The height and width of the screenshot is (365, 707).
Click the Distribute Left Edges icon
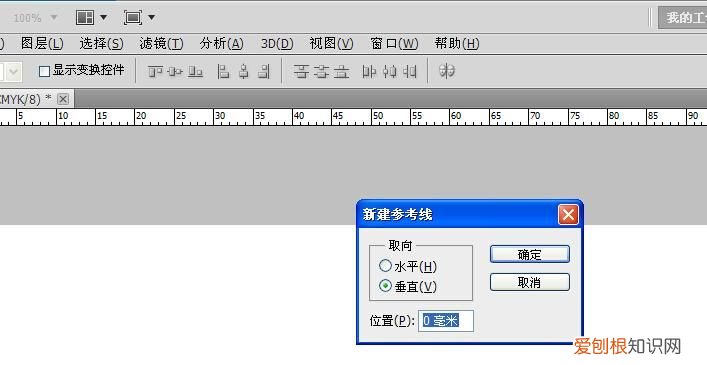[x=369, y=71]
